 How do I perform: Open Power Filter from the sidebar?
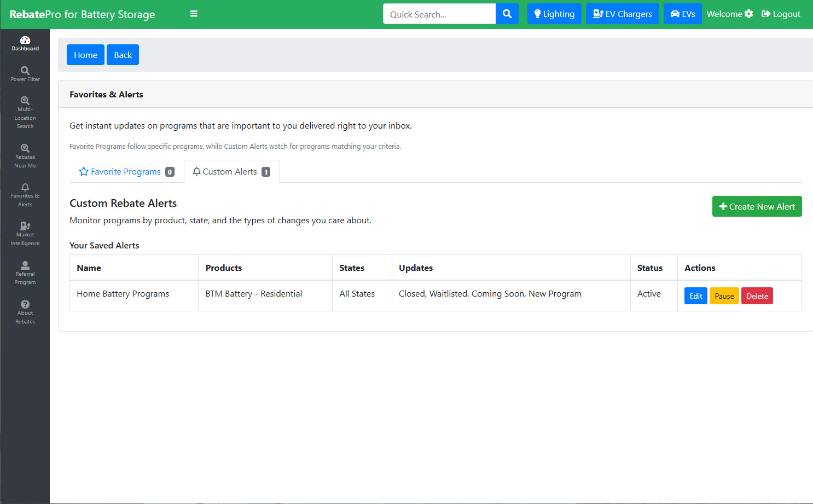(25, 74)
